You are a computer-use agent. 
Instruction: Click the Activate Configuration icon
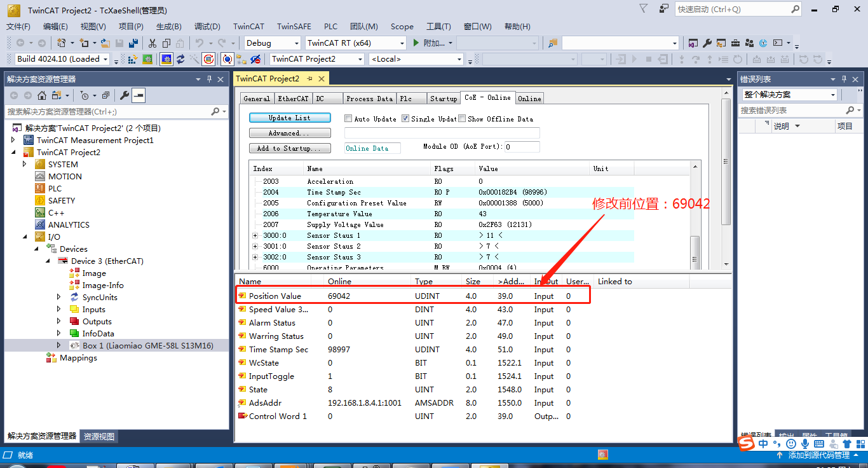133,59
